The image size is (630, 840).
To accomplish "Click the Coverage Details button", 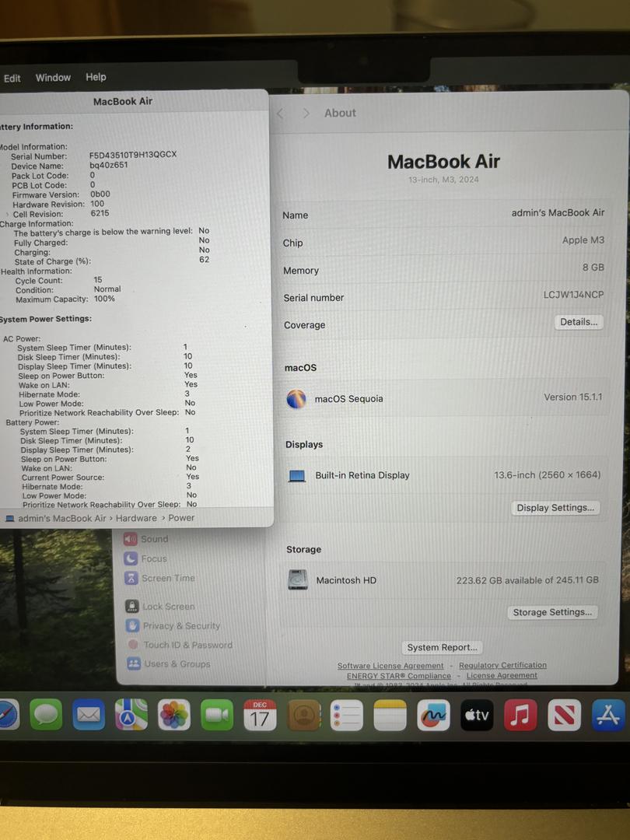I will pos(579,322).
